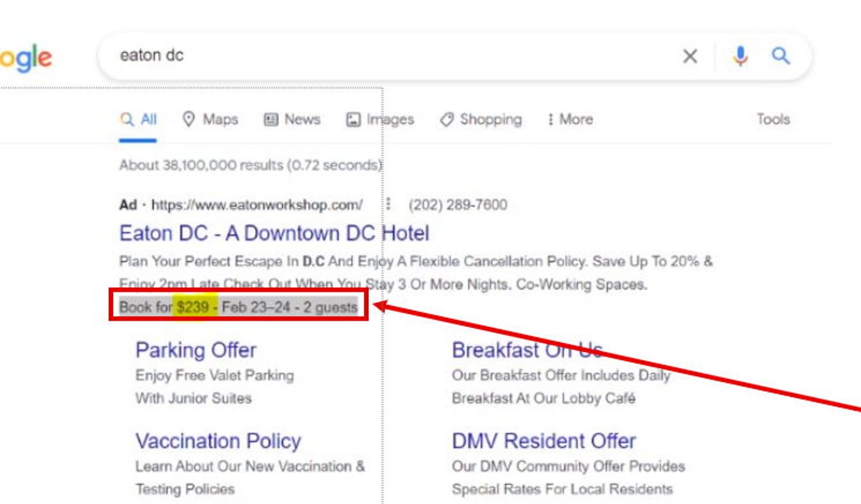Screen dimensions: 861x504
Task: Open the DMV Resident Offer sitelink
Action: click(544, 441)
